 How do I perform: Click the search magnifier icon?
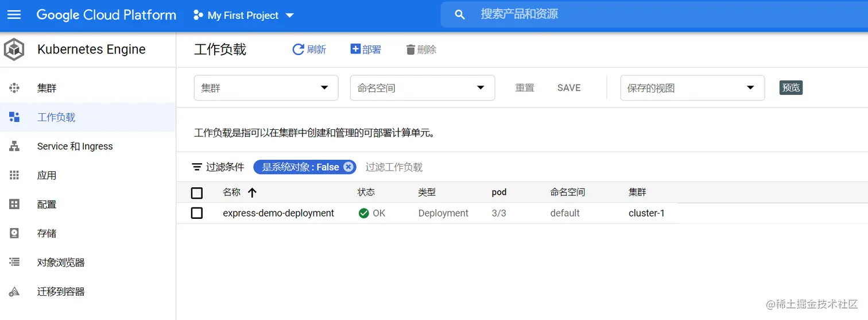pos(459,15)
